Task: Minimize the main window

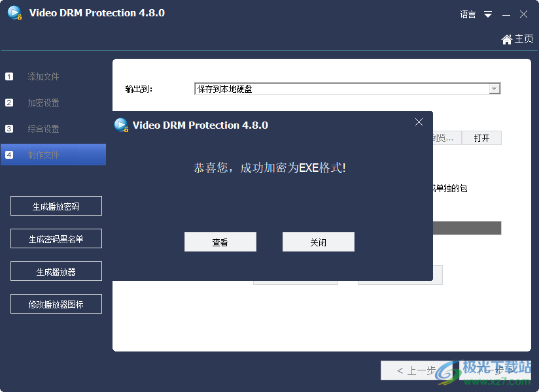Action: [506, 15]
